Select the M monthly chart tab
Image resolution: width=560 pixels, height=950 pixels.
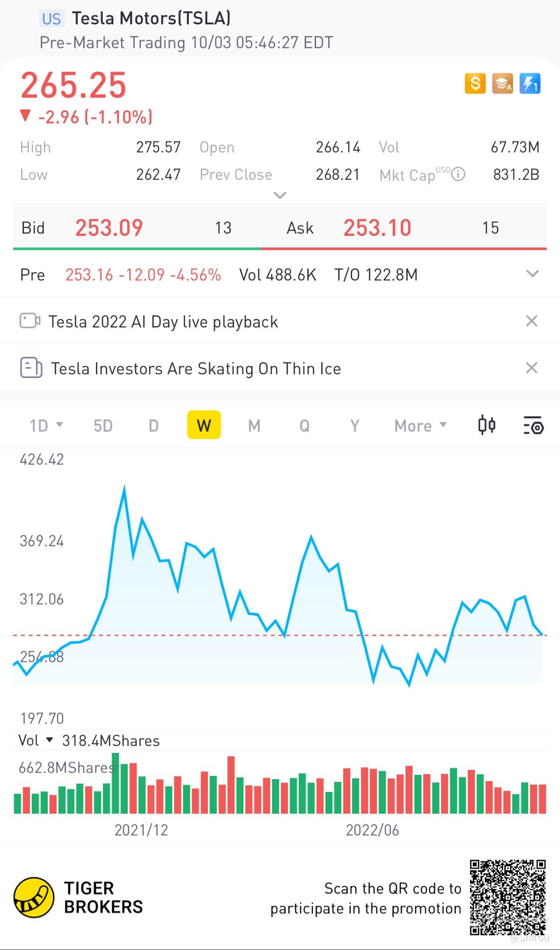pyautogui.click(x=254, y=426)
